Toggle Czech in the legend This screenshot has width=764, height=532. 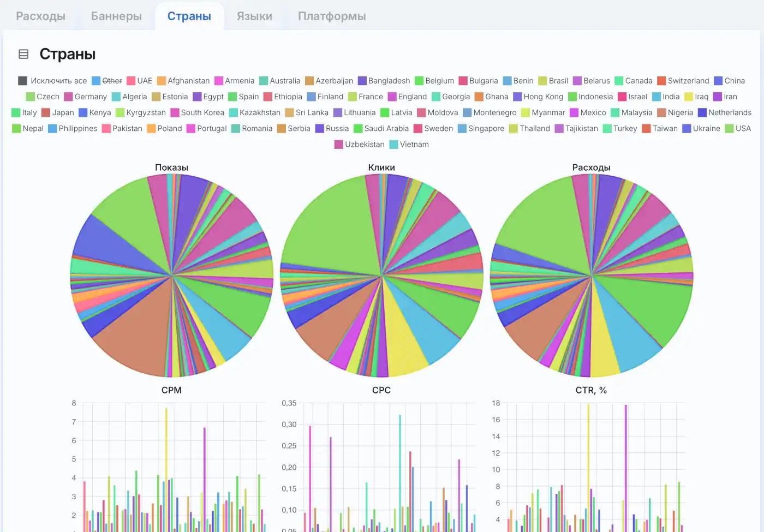[x=43, y=97]
